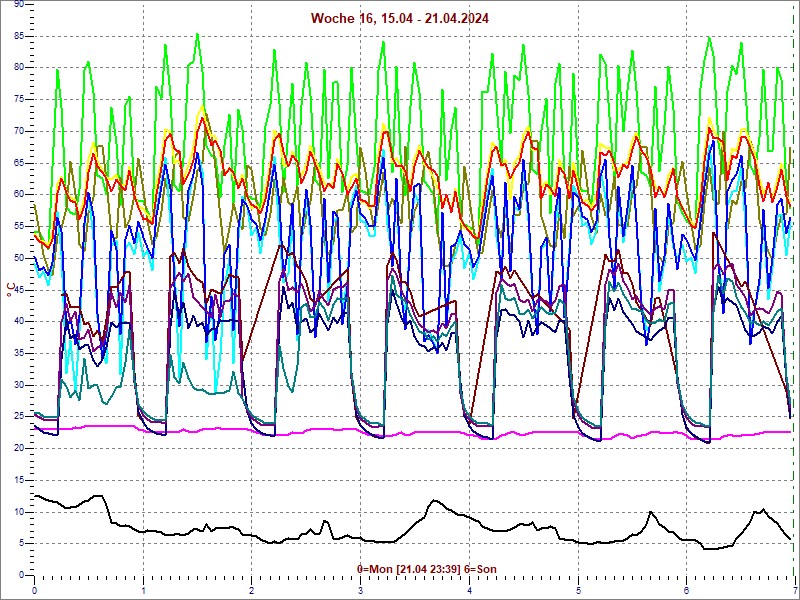Click the "40" temperature axis label

pyautogui.click(x=18, y=321)
